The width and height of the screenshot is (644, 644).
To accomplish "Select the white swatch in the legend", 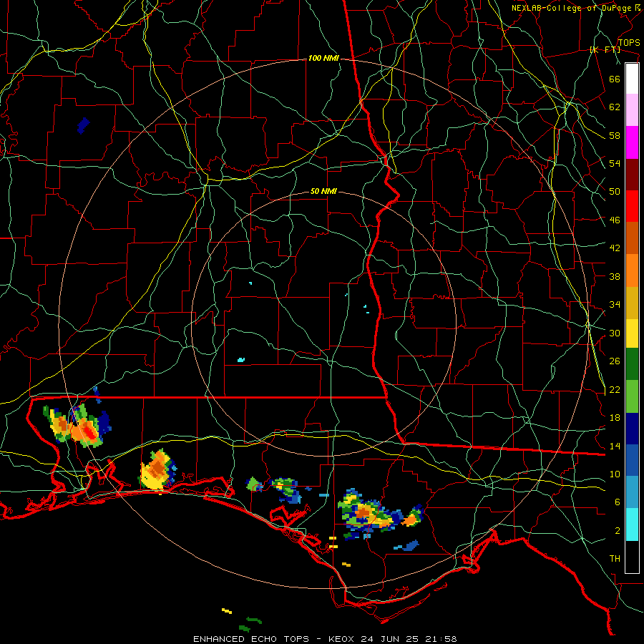I will [x=632, y=79].
